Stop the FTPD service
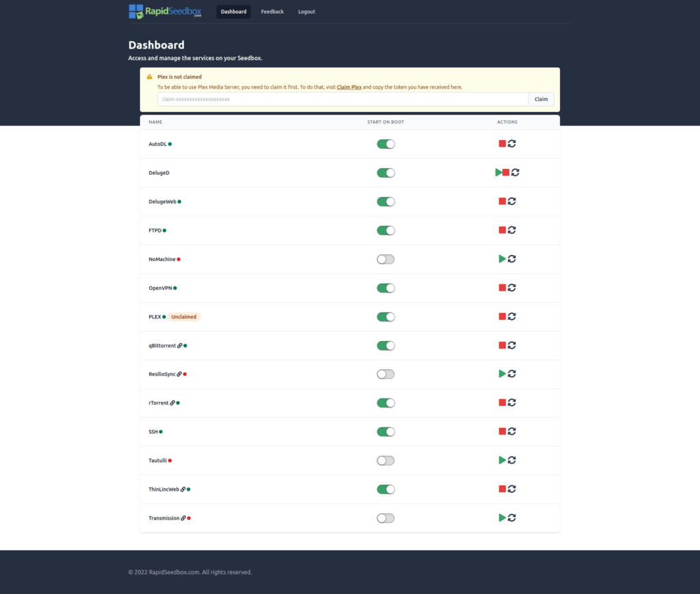 point(502,230)
